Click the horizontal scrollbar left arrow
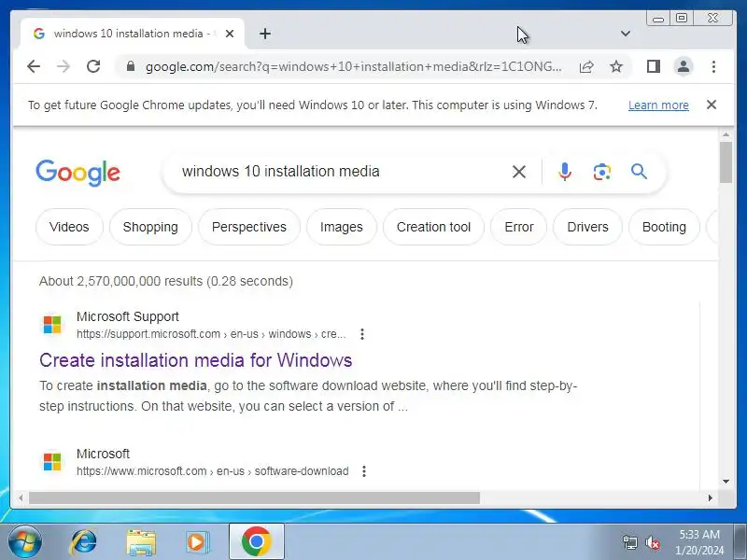The height and width of the screenshot is (560, 747). 20,497
